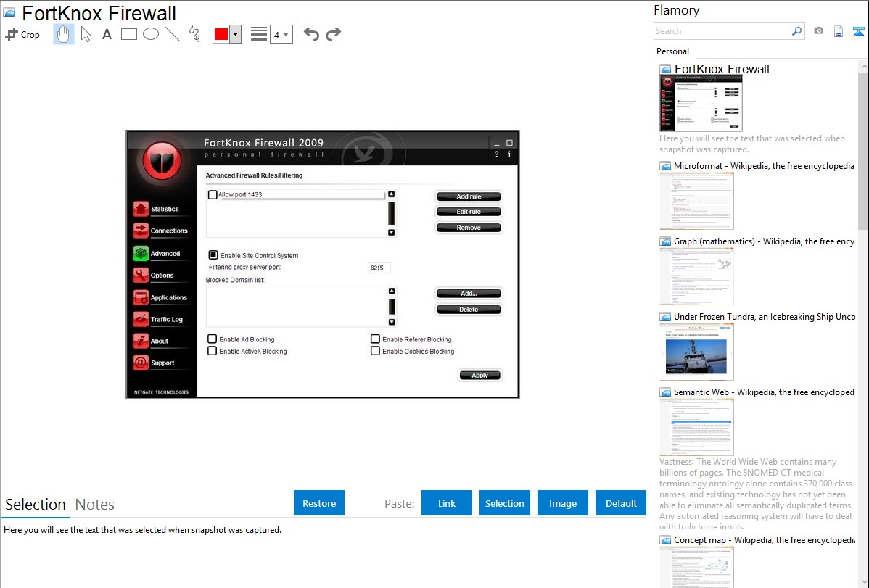Click the Apply button in FortKnox
Screen dimensions: 869x588
[x=480, y=375]
